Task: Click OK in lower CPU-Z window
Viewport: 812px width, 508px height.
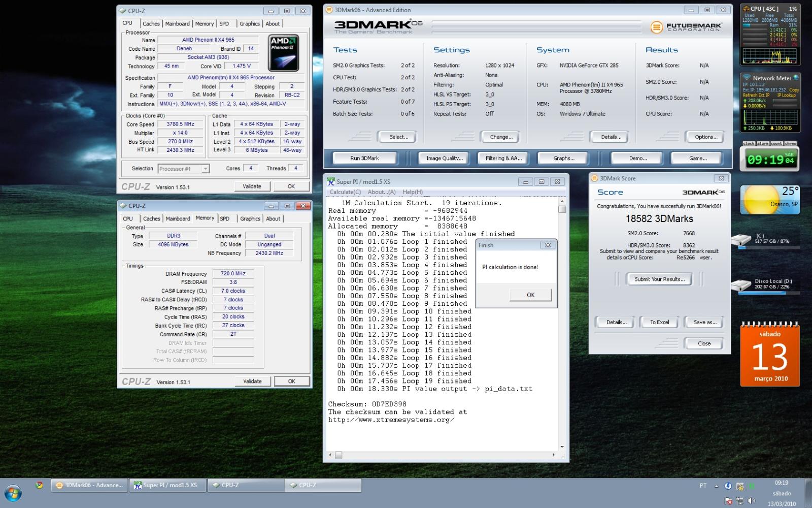Action: (291, 381)
